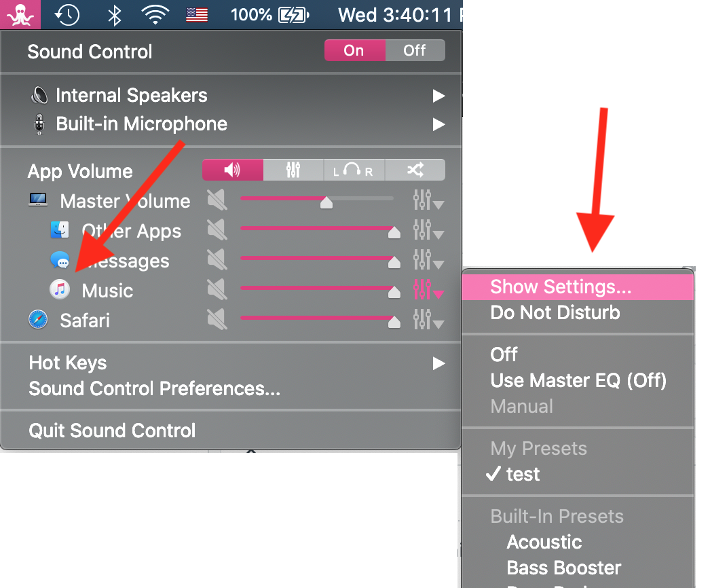
Task: Turn Sound Control Off
Action: [415, 51]
